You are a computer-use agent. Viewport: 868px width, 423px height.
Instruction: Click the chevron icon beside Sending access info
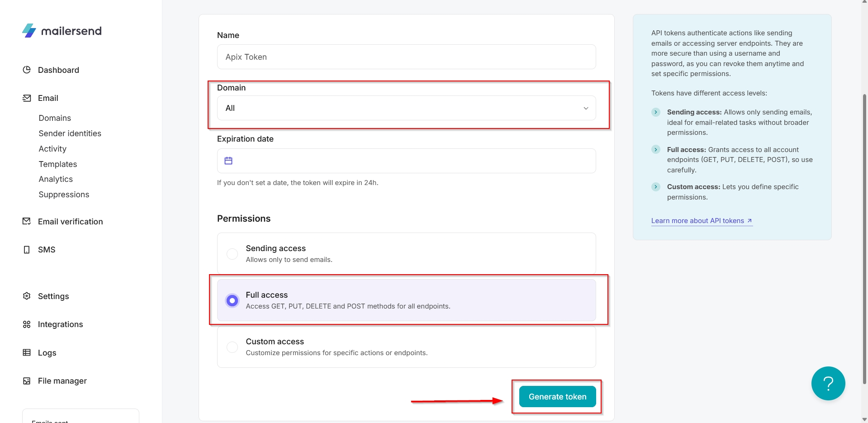[656, 112]
